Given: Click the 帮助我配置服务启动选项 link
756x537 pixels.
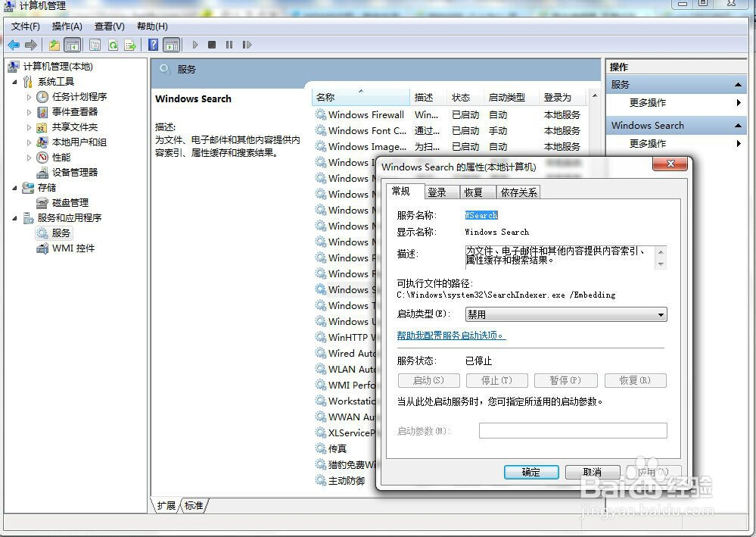Looking at the screenshot, I should [x=451, y=336].
